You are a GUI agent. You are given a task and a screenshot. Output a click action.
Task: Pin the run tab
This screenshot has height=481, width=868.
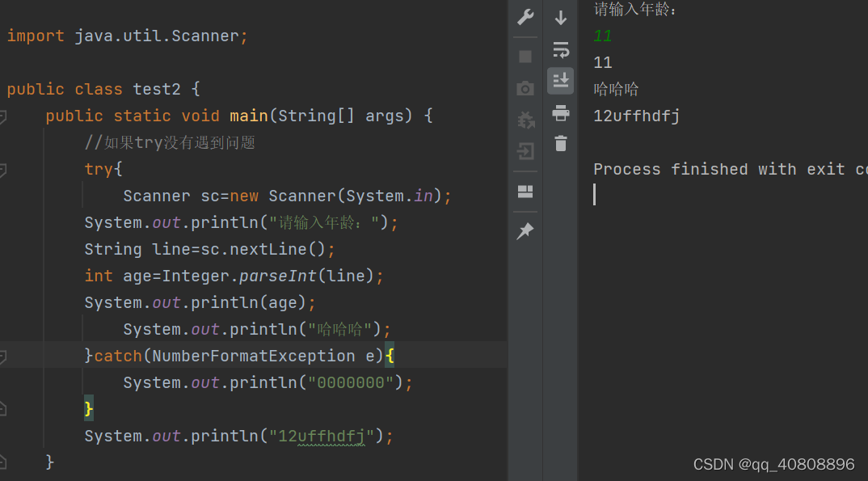pos(525,231)
